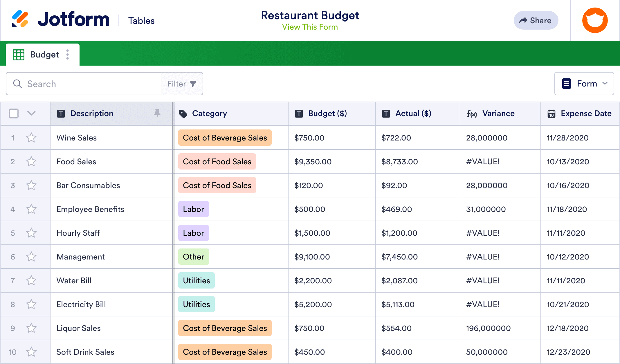Click the Jotform logo icon
The image size is (620, 364).
coord(20,20)
